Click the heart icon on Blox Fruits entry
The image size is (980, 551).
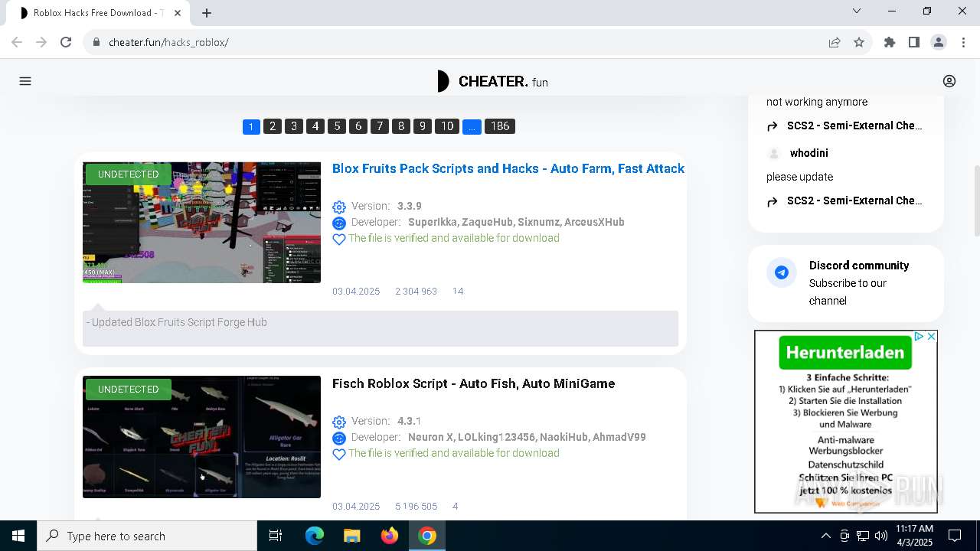click(339, 239)
